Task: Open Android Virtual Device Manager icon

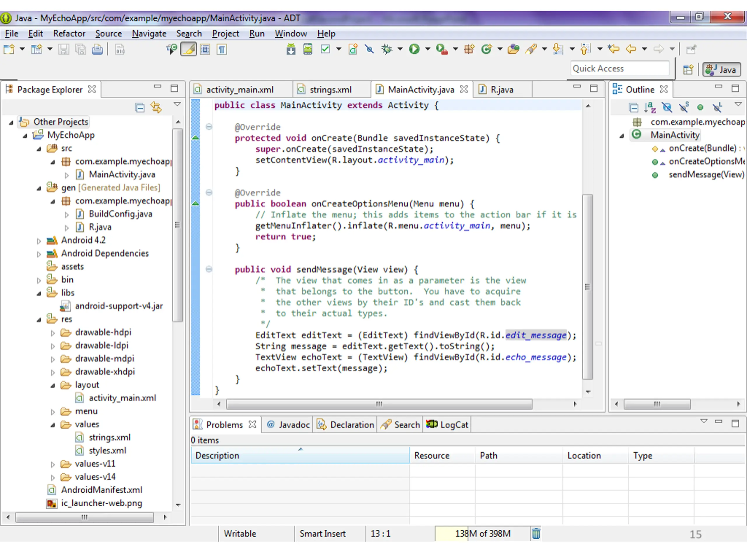Action: (x=308, y=49)
